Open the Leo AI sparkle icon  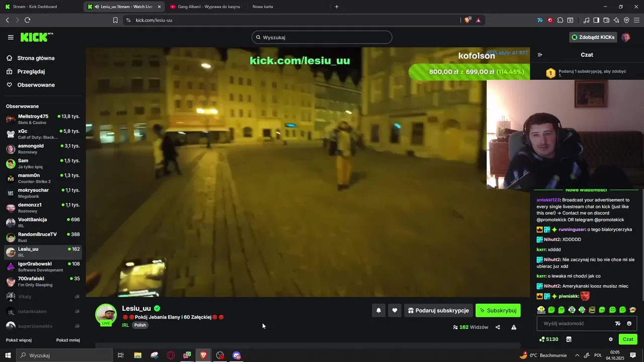click(x=616, y=20)
